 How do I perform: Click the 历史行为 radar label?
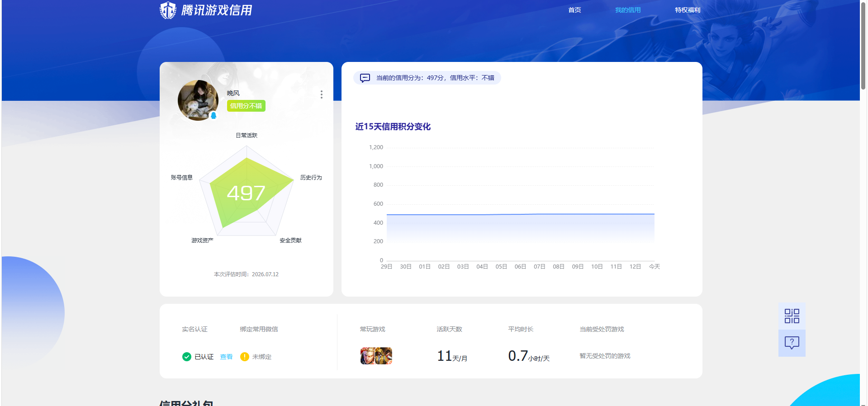coord(311,178)
